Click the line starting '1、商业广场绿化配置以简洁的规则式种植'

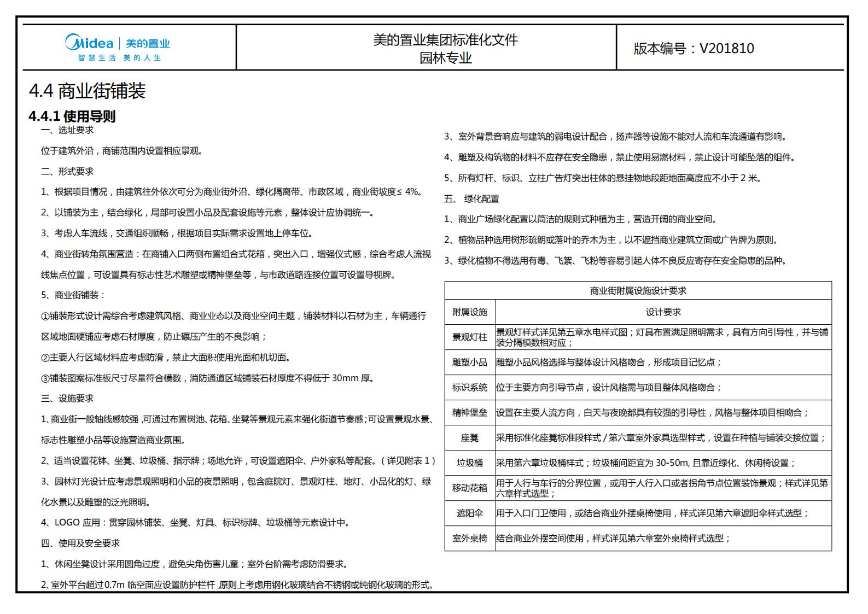point(581,219)
